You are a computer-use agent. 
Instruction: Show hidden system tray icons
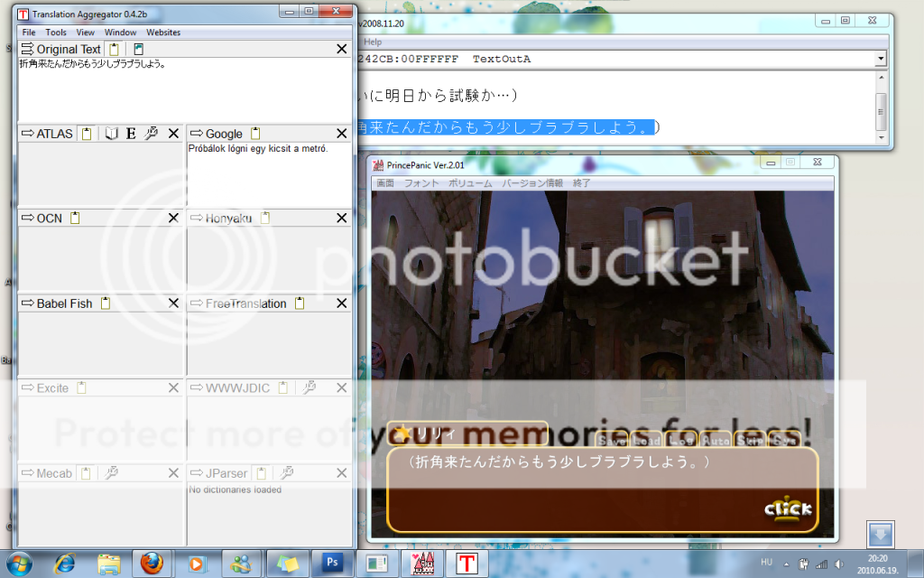[x=786, y=564]
